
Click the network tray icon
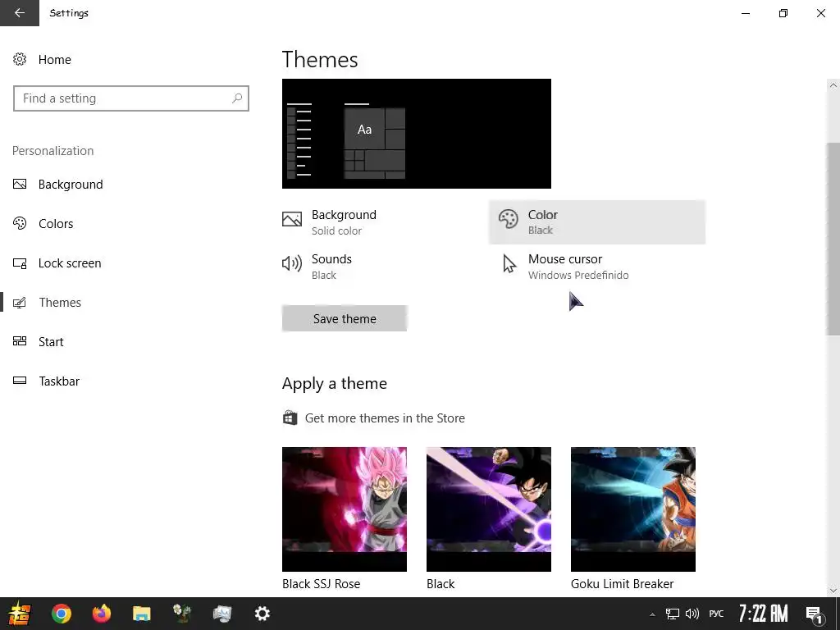coord(673,614)
